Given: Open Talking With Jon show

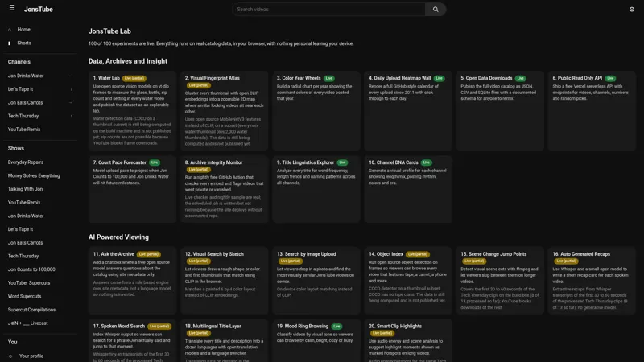Looking at the screenshot, I should coord(25,189).
